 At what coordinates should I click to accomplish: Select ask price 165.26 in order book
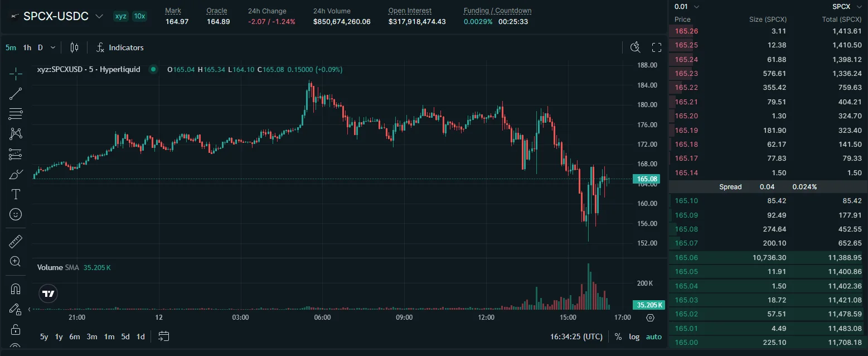tap(686, 31)
